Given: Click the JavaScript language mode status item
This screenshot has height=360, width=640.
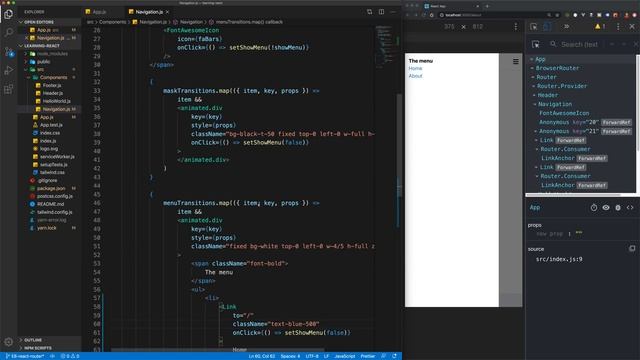Looking at the screenshot, I should (345, 356).
